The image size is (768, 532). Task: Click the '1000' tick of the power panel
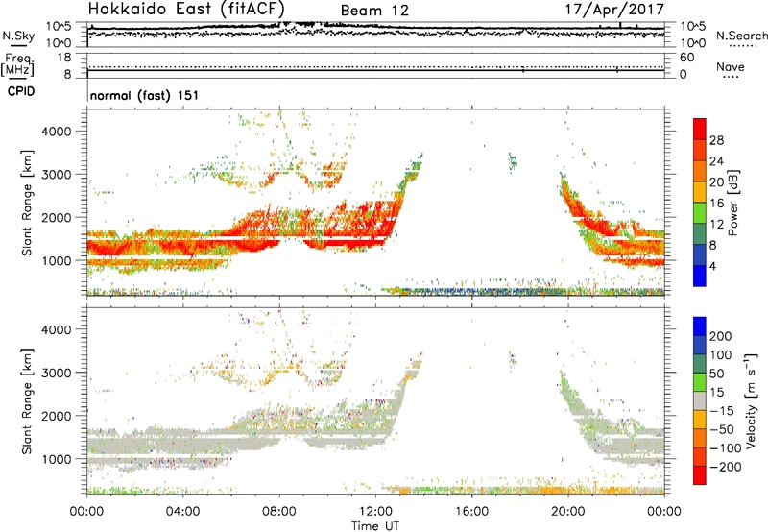pyautogui.click(x=56, y=260)
